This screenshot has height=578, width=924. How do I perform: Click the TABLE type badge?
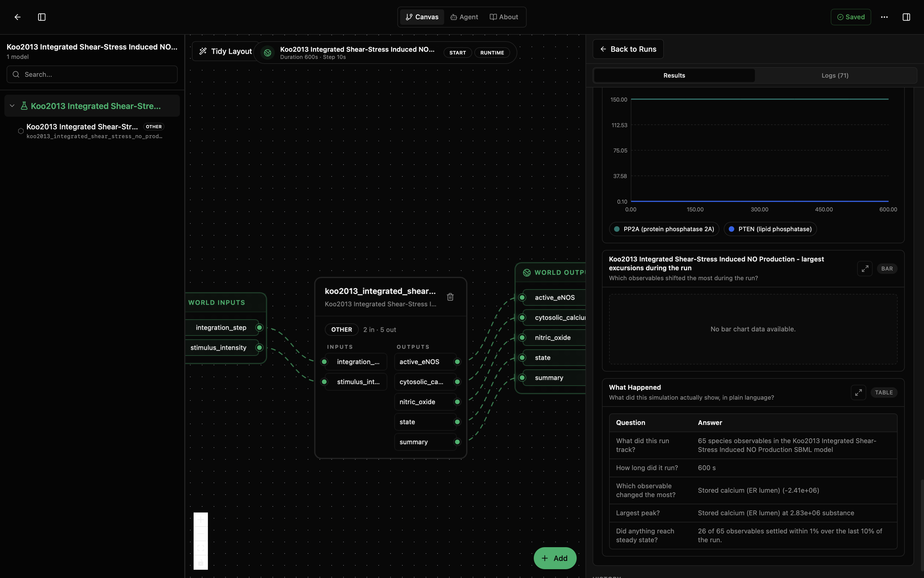(884, 392)
